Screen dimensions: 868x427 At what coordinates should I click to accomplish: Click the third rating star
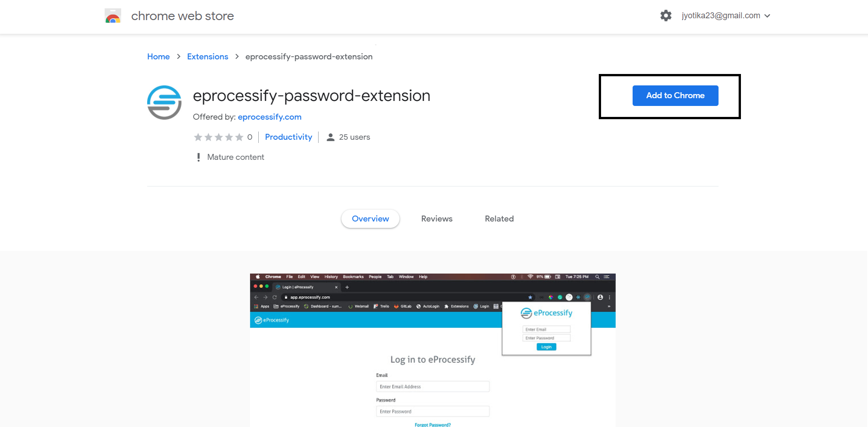click(x=218, y=137)
